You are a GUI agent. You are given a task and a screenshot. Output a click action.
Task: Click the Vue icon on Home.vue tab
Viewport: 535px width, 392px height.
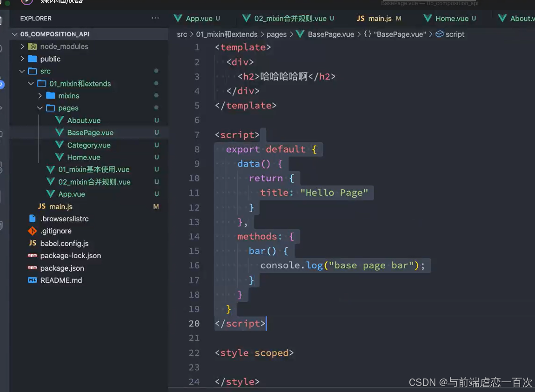(428, 18)
